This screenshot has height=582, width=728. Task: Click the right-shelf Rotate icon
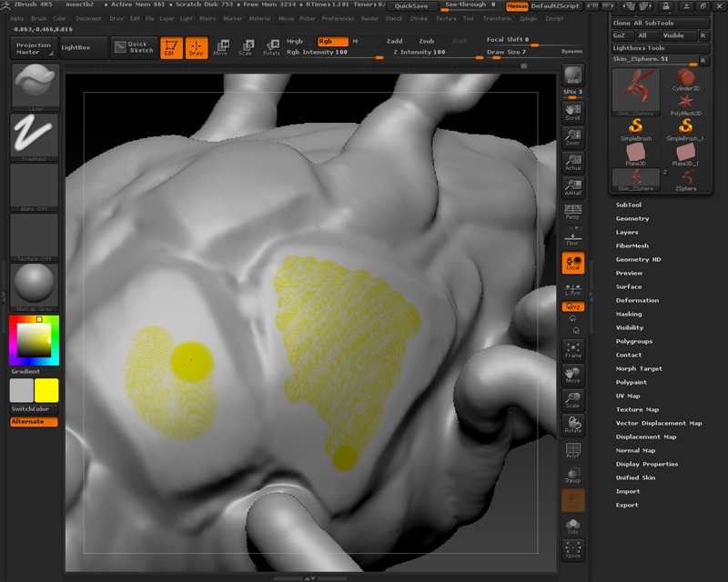(x=573, y=425)
